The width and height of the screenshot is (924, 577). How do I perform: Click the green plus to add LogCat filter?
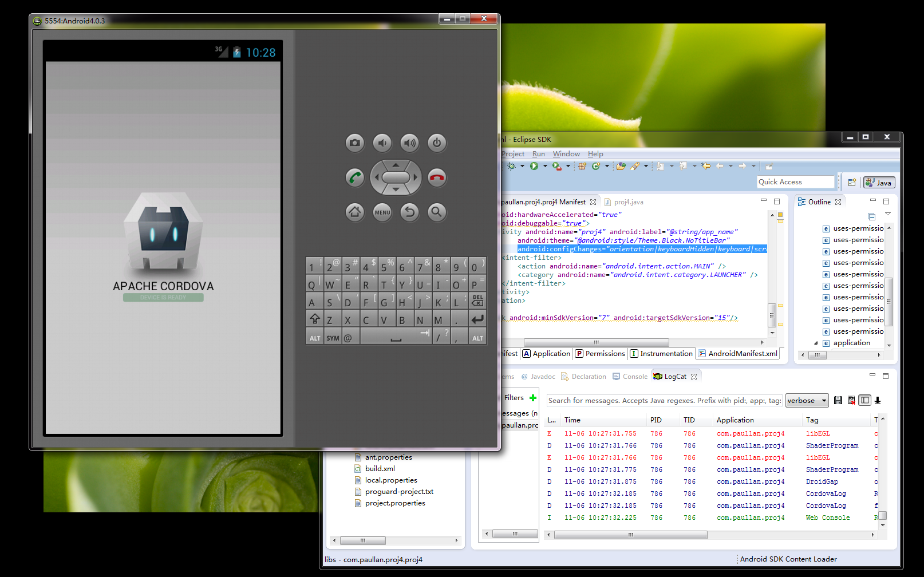533,398
